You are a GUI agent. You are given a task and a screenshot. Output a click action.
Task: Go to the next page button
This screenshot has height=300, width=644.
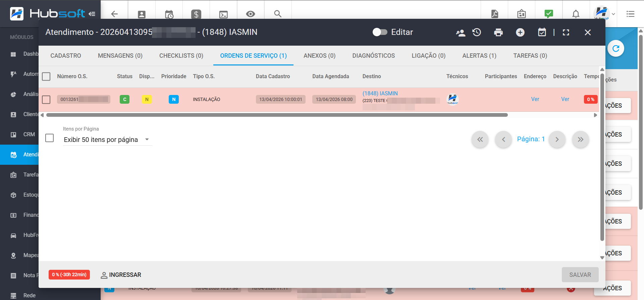click(x=557, y=139)
